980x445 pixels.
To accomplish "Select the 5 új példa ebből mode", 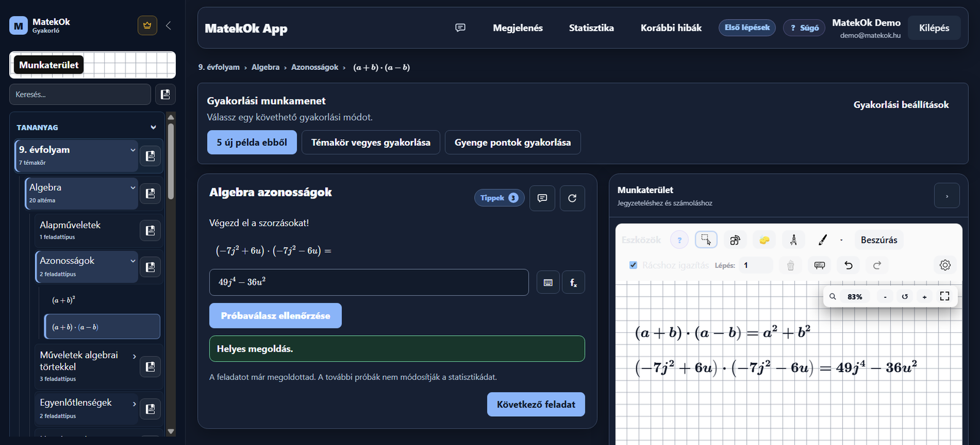I will (x=252, y=142).
